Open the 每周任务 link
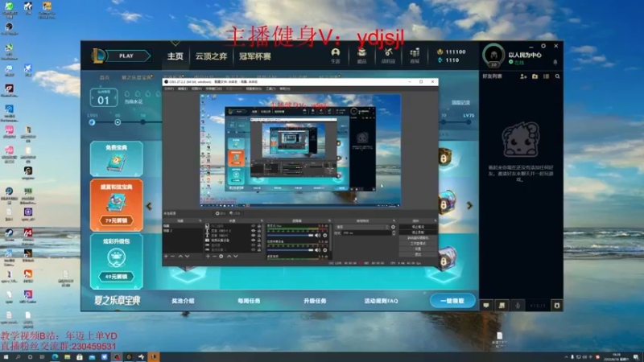This screenshot has height=362, width=644. (x=249, y=301)
